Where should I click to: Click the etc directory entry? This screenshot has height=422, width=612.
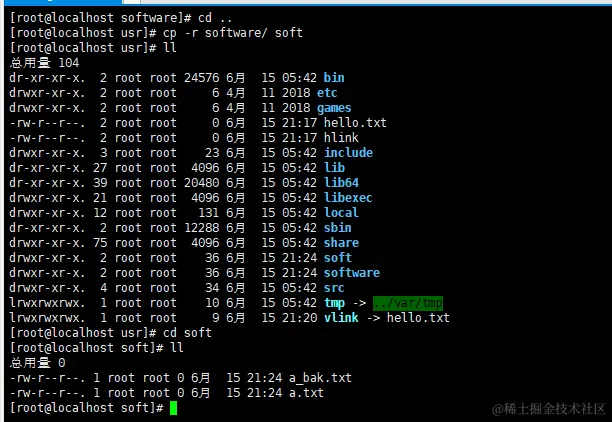click(x=327, y=93)
